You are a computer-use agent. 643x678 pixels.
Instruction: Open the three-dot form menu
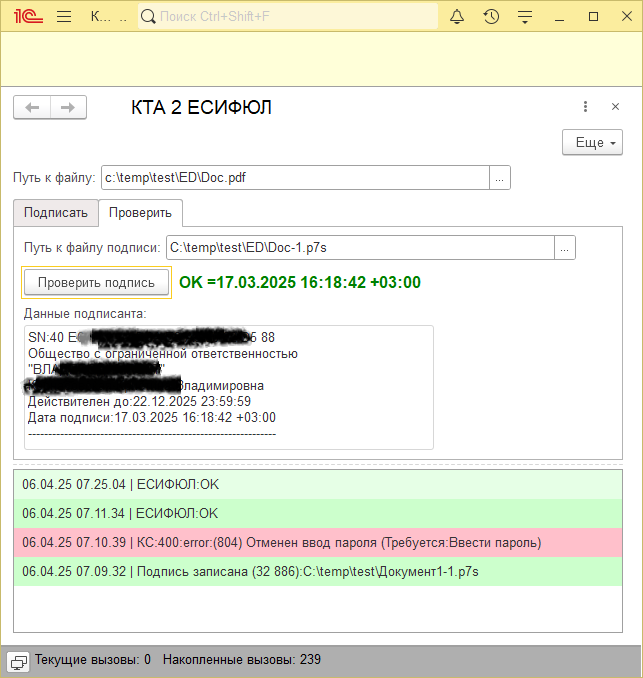tap(585, 106)
